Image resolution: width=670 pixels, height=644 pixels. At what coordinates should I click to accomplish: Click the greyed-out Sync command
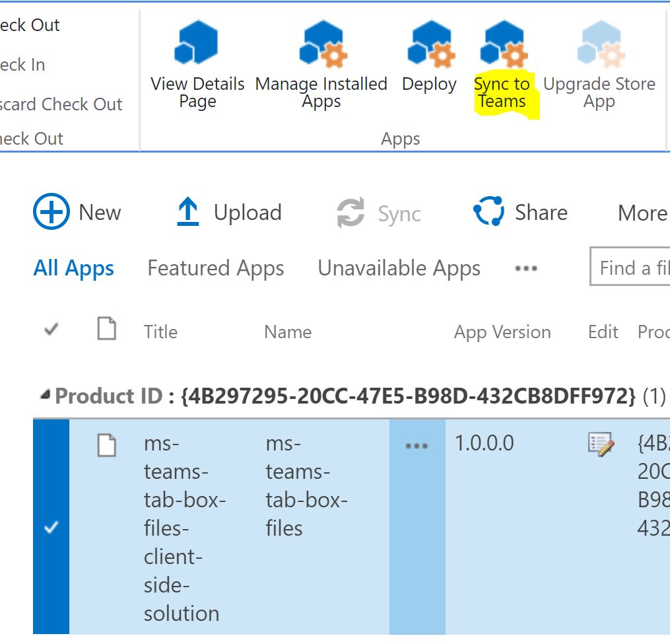tap(379, 213)
